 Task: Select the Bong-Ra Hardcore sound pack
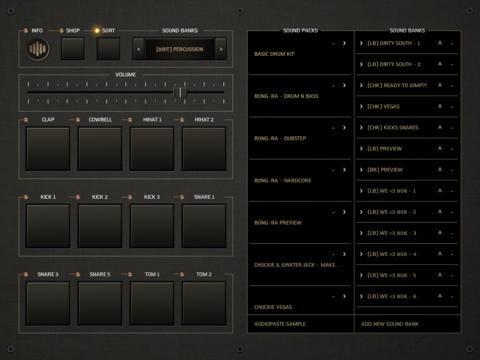(300, 180)
